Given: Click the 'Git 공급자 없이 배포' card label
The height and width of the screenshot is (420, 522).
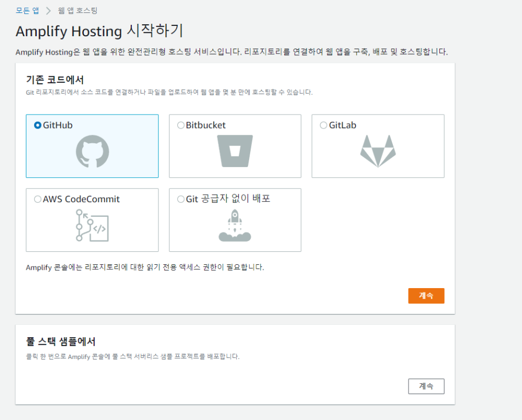Looking at the screenshot, I should [228, 199].
